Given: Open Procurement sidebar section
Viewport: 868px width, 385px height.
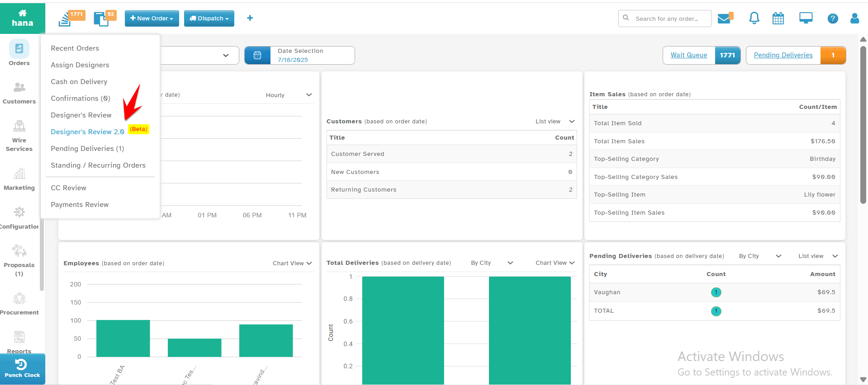Looking at the screenshot, I should tap(19, 304).
